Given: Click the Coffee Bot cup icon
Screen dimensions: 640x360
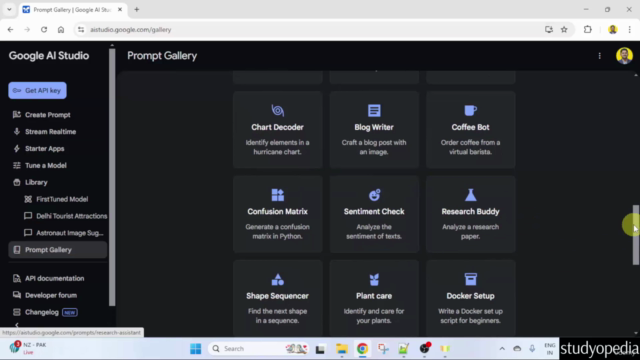Looking at the screenshot, I should click(470, 110).
